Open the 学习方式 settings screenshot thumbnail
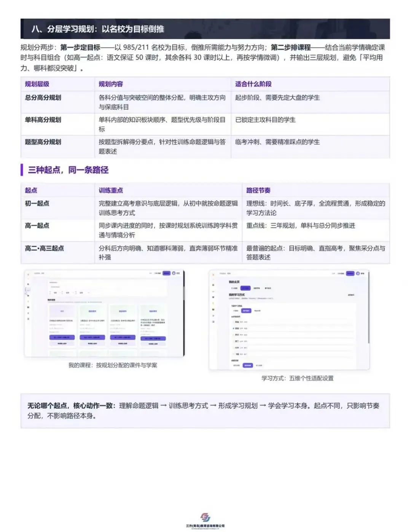The height and width of the screenshot is (532, 411). pos(289,320)
